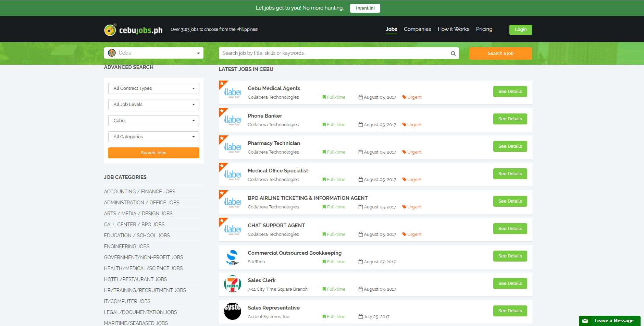Click the cebujobs.ph logo
Image resolution: width=644 pixels, height=326 pixels.
tap(133, 30)
